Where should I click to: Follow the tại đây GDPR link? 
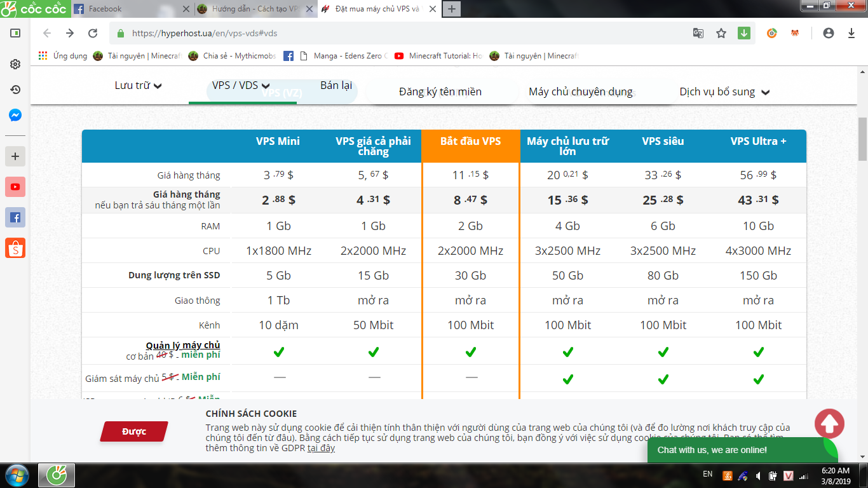click(321, 448)
